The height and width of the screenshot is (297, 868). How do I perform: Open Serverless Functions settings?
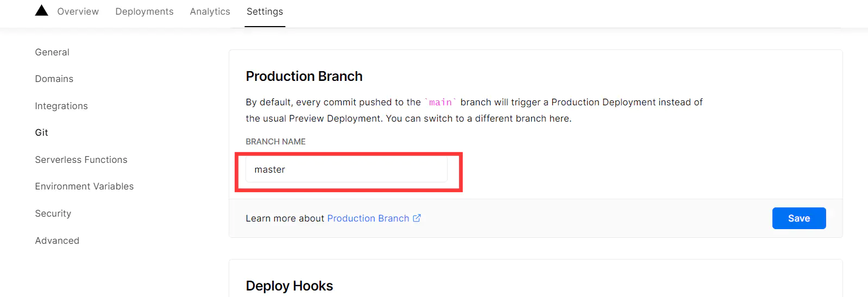pyautogui.click(x=81, y=160)
